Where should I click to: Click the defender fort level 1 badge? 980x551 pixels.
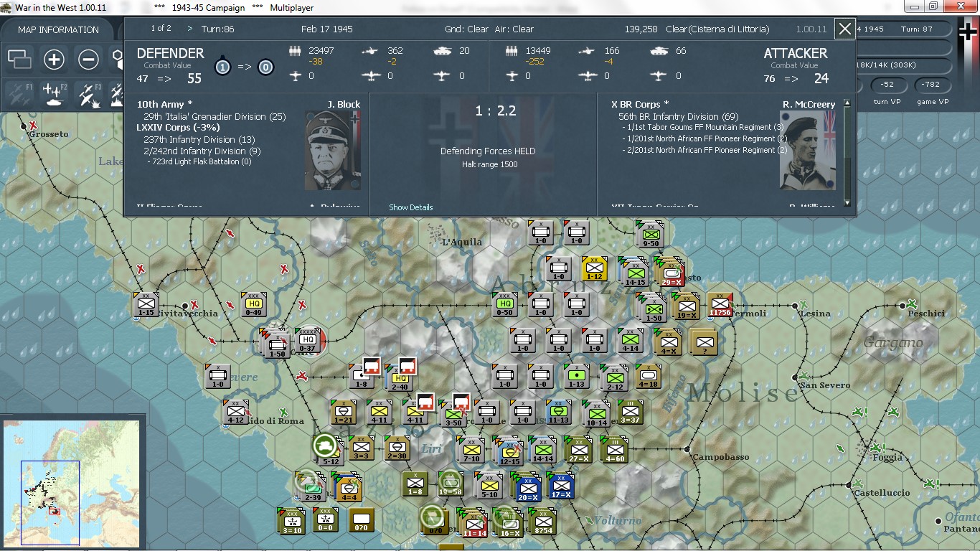pyautogui.click(x=223, y=67)
